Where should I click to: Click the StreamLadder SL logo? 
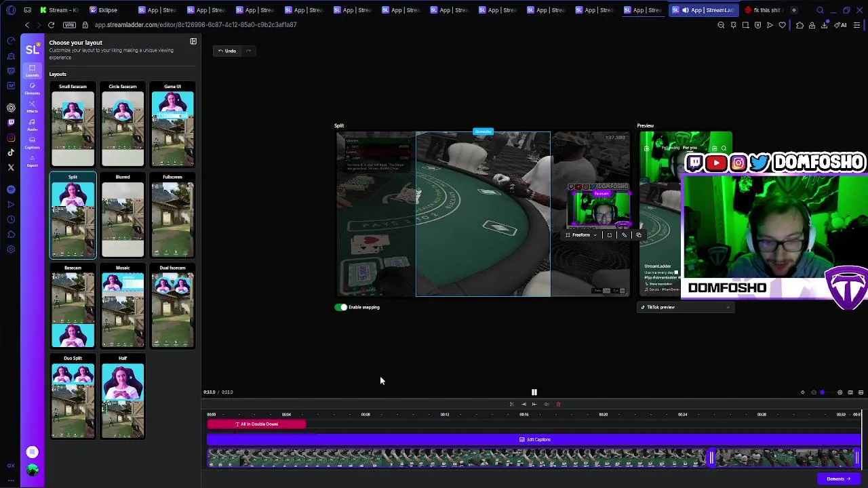tap(32, 49)
